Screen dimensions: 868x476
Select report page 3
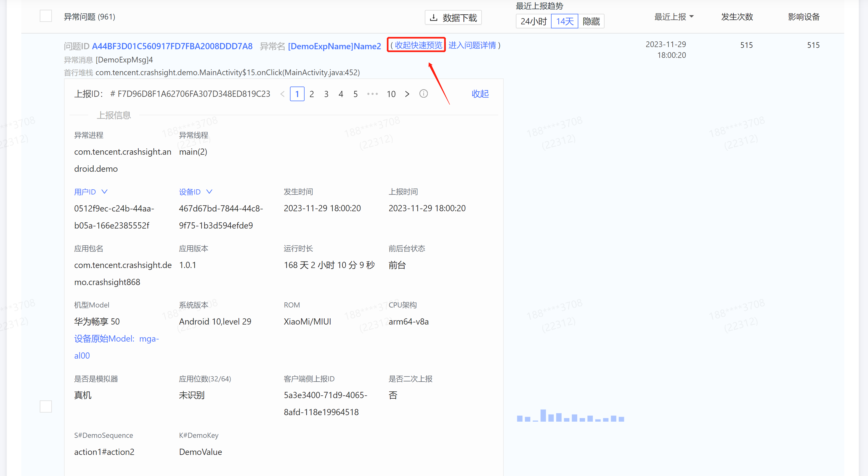click(x=326, y=94)
